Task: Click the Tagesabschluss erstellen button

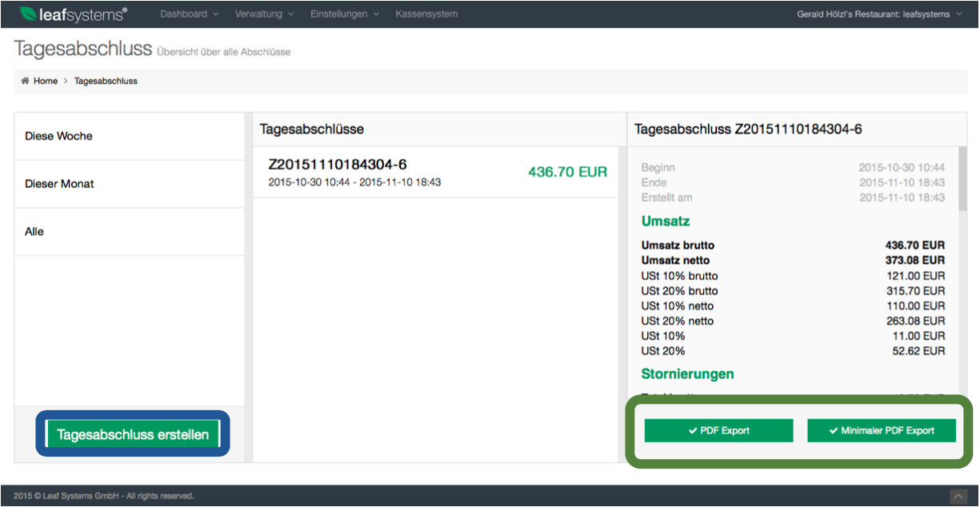Action: (x=132, y=433)
